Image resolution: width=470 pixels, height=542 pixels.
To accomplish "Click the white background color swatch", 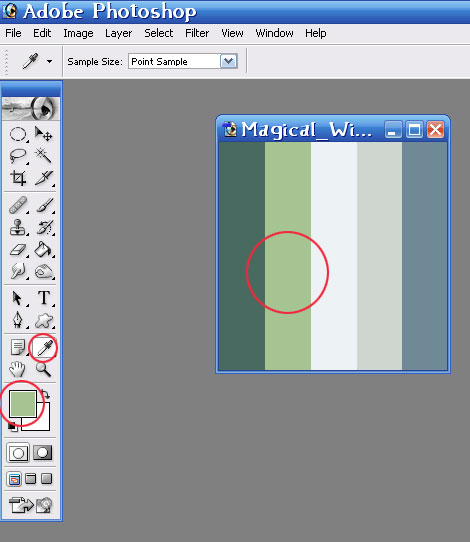I will (x=43, y=423).
